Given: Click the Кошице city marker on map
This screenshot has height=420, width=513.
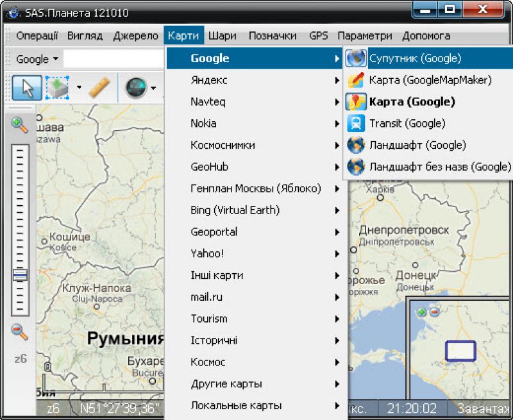Looking at the screenshot, I should pos(44,241).
